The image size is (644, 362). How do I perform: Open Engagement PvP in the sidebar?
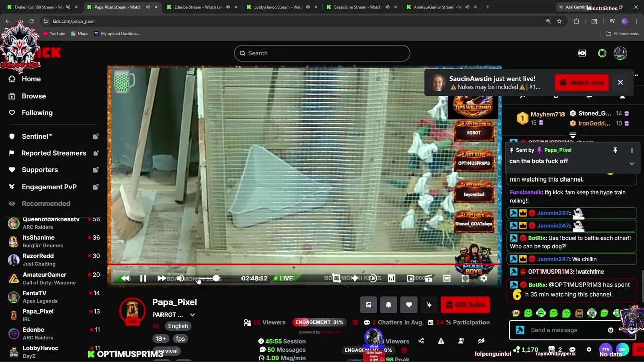click(49, 187)
